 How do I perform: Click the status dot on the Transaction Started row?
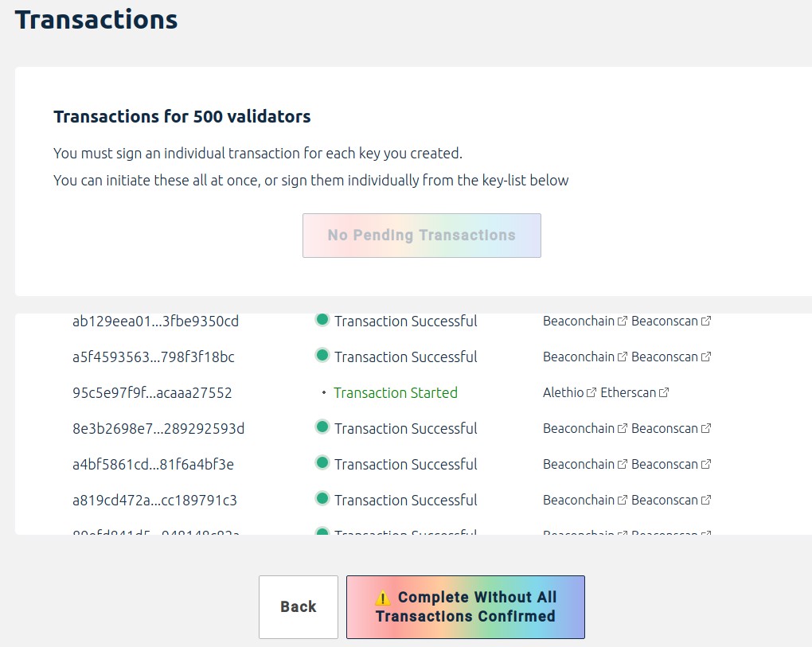[324, 391]
